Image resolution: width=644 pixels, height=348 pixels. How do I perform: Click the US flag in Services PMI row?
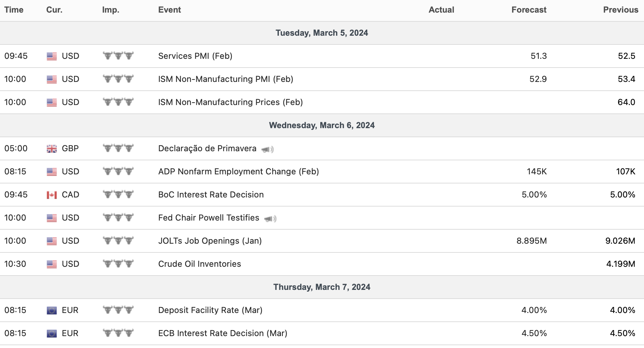[x=52, y=56]
